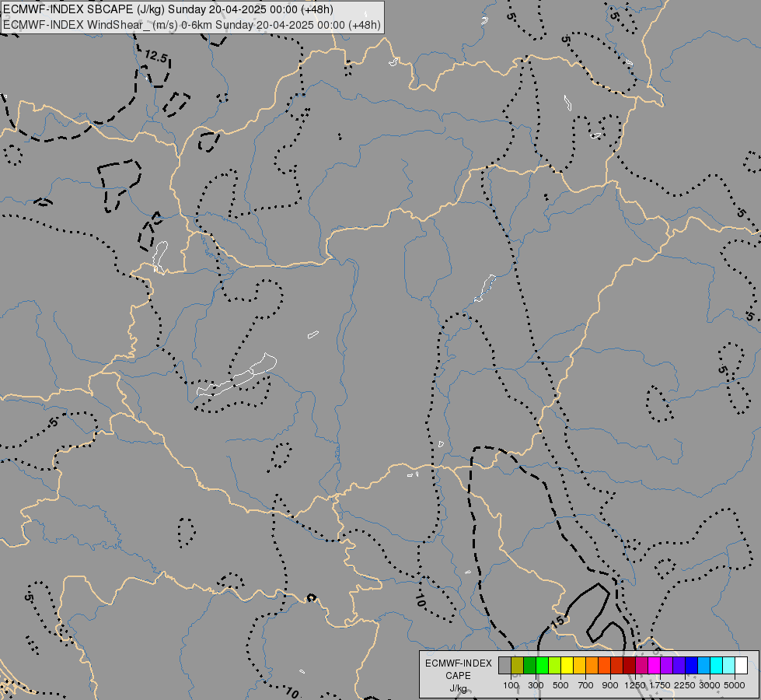This screenshot has width=761, height=700.
Task: Click the 300 legend scale label
Action: [x=536, y=685]
